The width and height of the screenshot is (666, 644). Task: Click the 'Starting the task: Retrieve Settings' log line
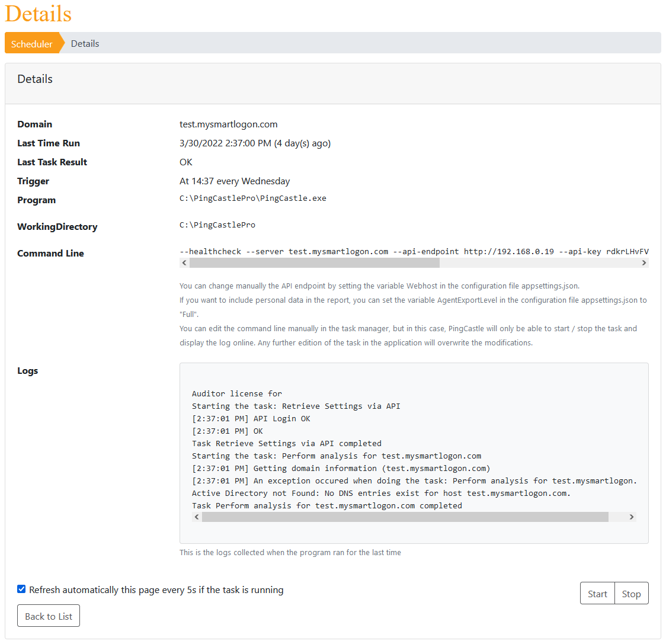click(x=296, y=406)
